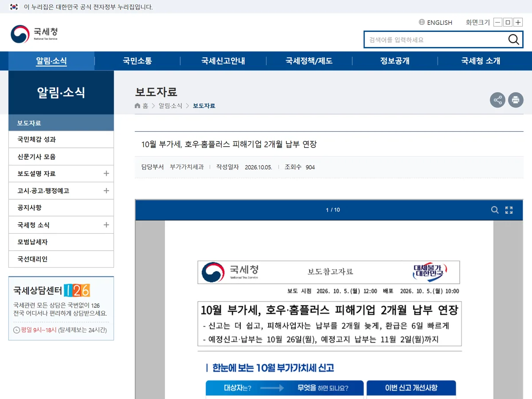Switch site to ENGLISH

(439, 22)
